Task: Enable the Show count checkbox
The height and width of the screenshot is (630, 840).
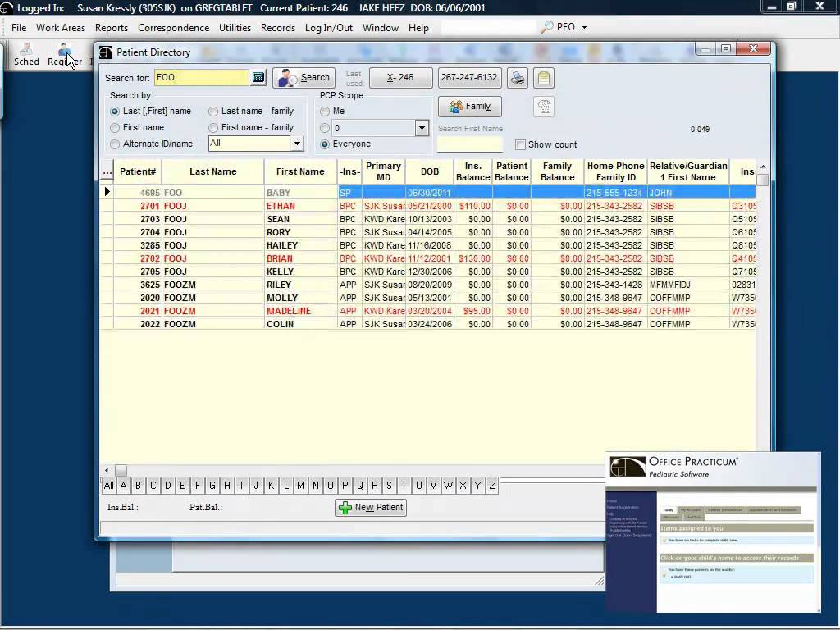Action: point(521,144)
